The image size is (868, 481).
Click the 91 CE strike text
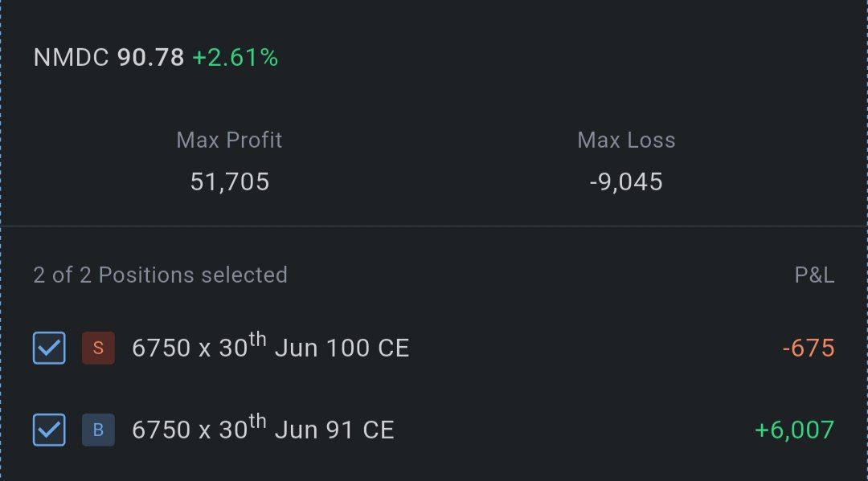tap(360, 430)
